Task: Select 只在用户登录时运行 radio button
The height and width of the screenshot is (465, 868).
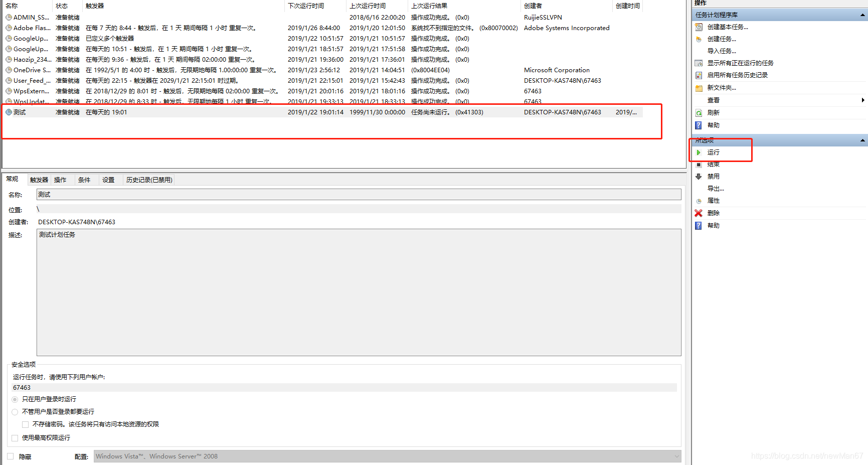Action: click(x=15, y=399)
